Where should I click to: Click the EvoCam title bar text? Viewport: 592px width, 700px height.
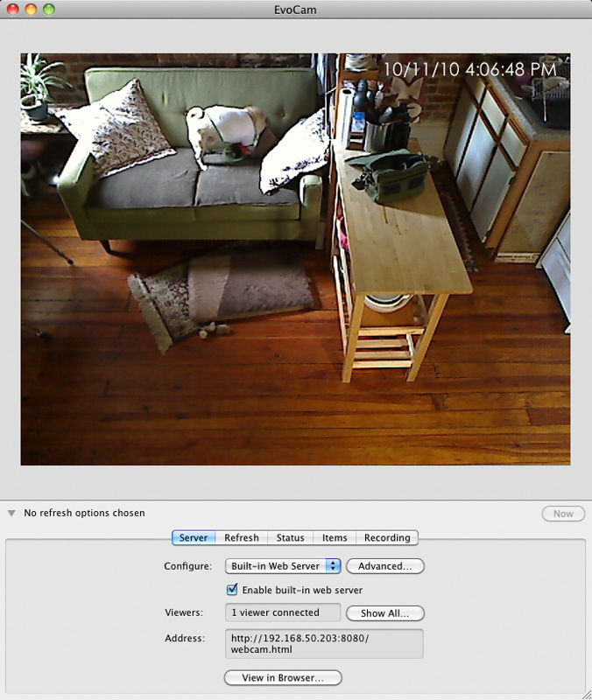pos(295,10)
